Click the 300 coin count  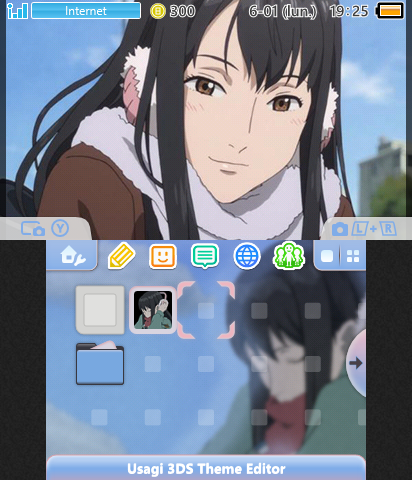[x=182, y=11]
